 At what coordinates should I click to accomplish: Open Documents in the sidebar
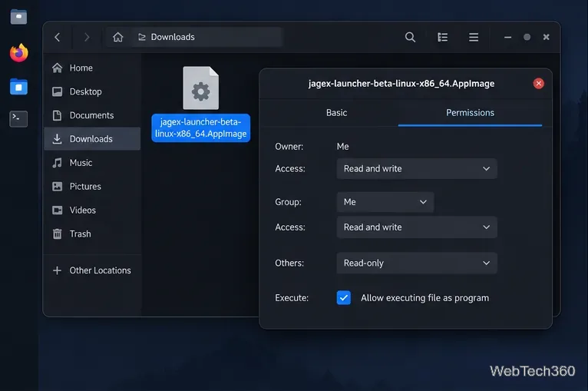point(92,115)
